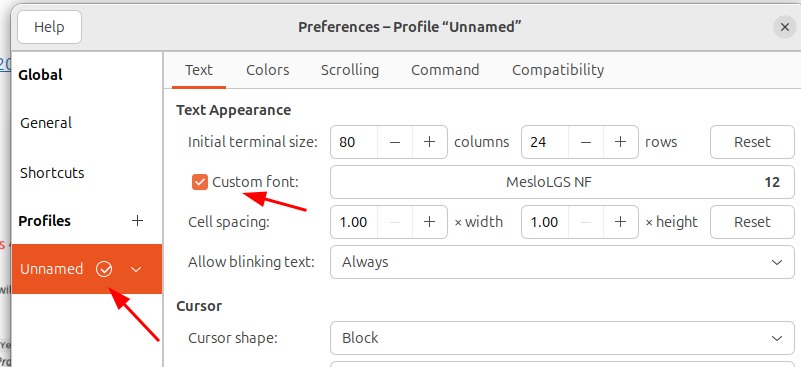Image resolution: width=801 pixels, height=367 pixels.
Task: Go to the Compatibility tab
Action: point(558,70)
